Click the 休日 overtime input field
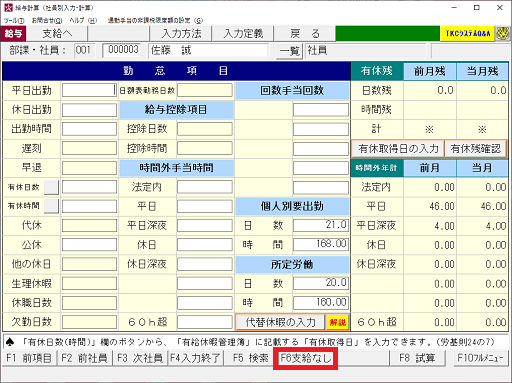 pyautogui.click(x=205, y=245)
